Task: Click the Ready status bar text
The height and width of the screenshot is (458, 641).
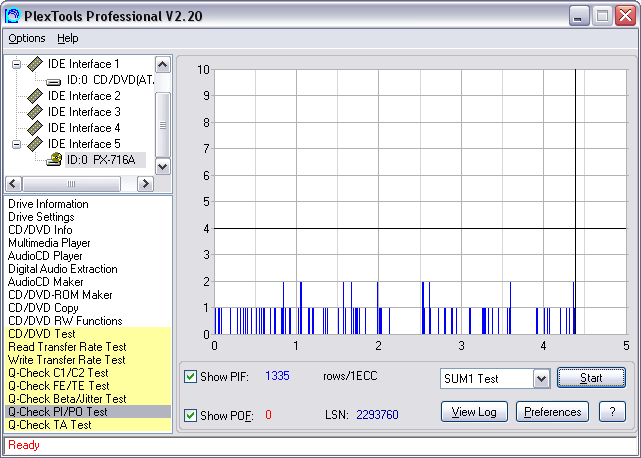Action: [24, 445]
